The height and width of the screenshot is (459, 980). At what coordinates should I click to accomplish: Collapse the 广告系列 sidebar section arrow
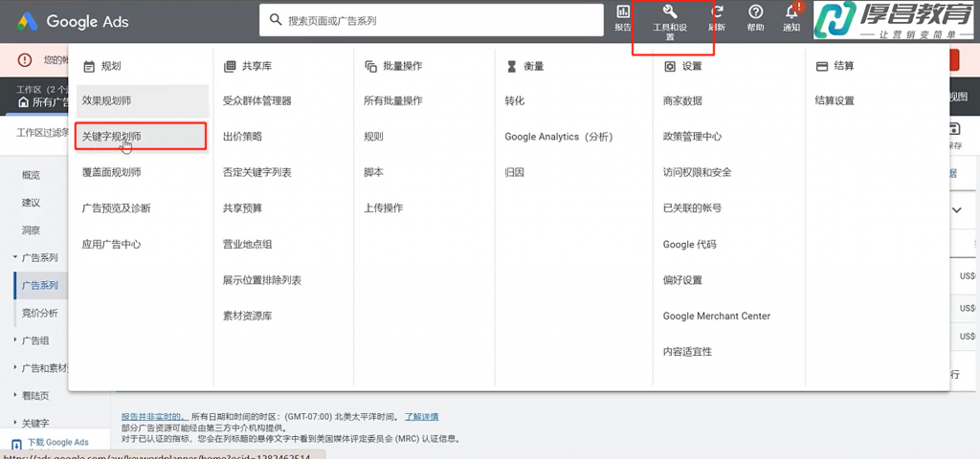click(x=15, y=257)
